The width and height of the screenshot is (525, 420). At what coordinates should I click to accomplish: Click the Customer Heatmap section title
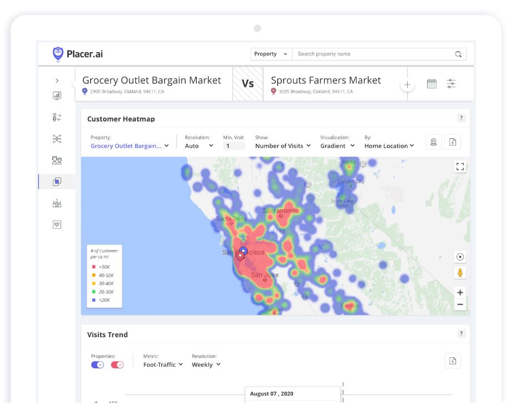coord(121,119)
